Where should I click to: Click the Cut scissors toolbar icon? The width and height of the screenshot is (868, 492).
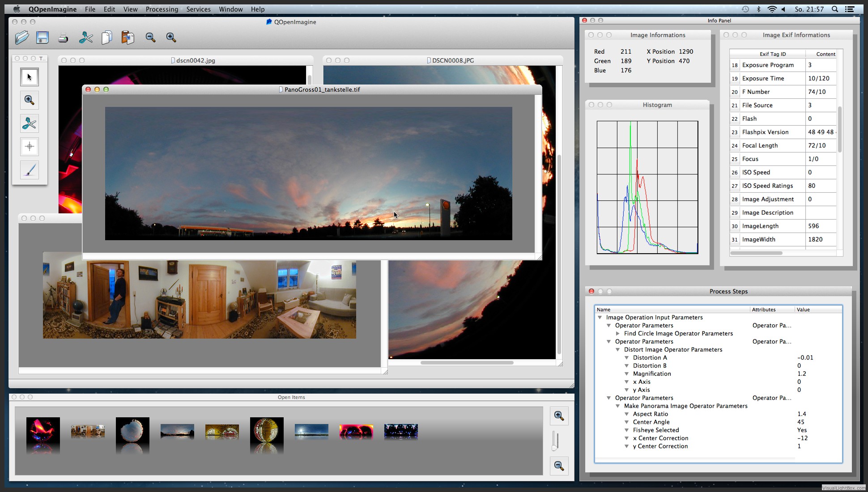(x=85, y=38)
